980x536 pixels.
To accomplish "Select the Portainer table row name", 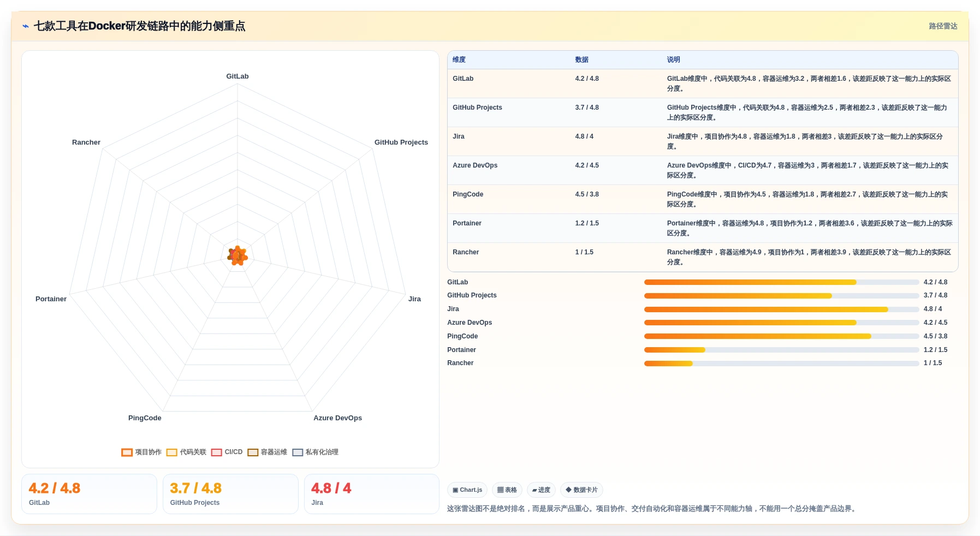I will tap(467, 223).
